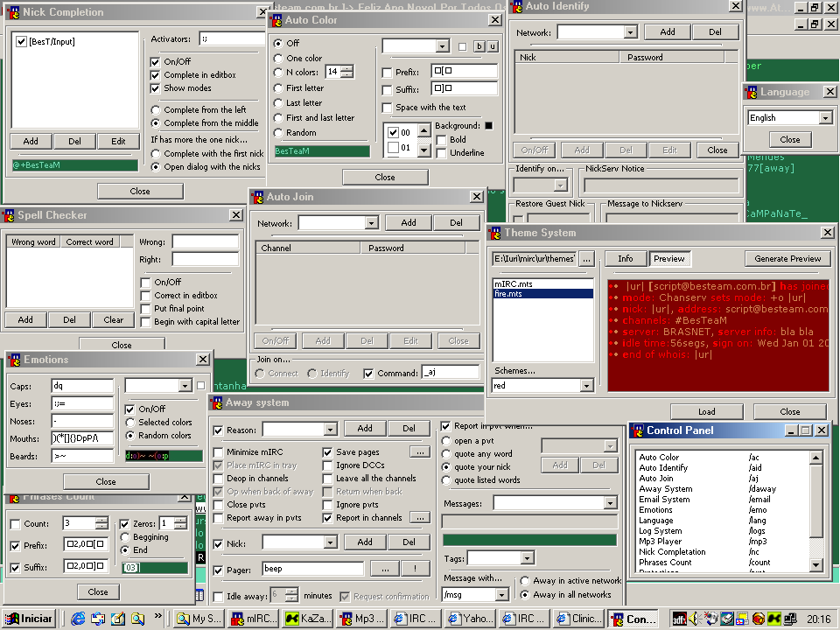Open the Messages dropdown in Away system
Image resolution: width=840 pixels, height=630 pixels.
610,503
